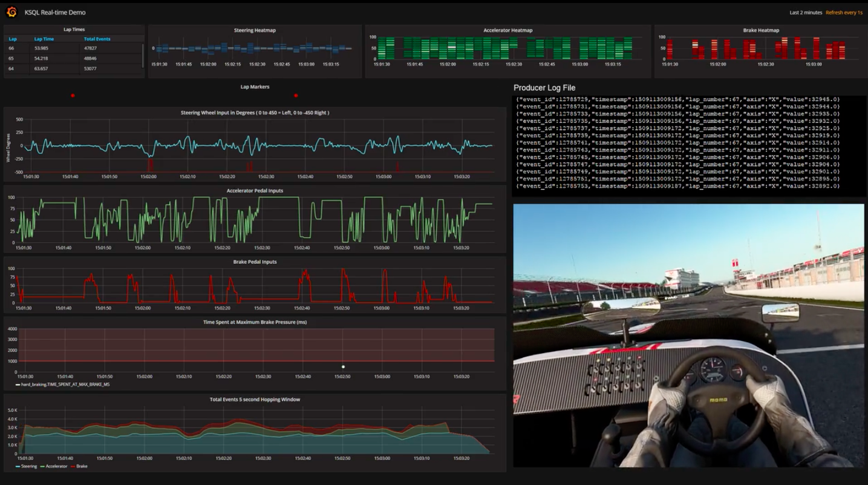
Task: Toggle the Steering series in the legend
Action: tap(26, 466)
